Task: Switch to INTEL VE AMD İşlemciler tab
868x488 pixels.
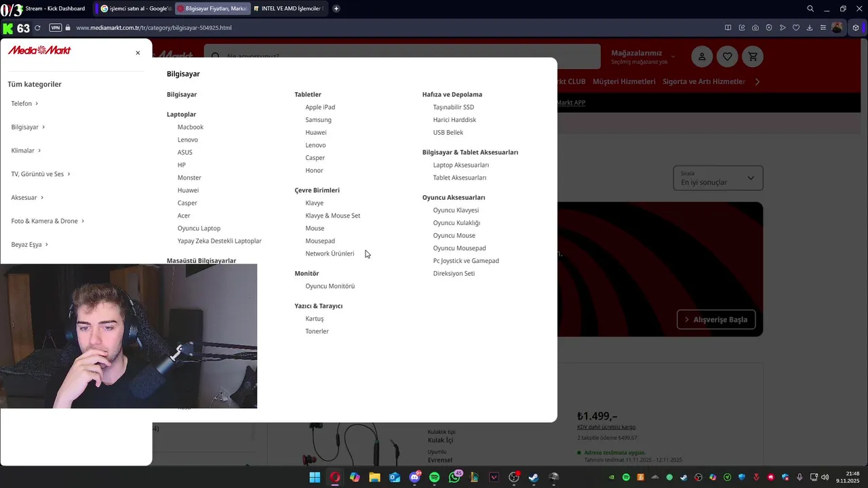Action: click(289, 9)
